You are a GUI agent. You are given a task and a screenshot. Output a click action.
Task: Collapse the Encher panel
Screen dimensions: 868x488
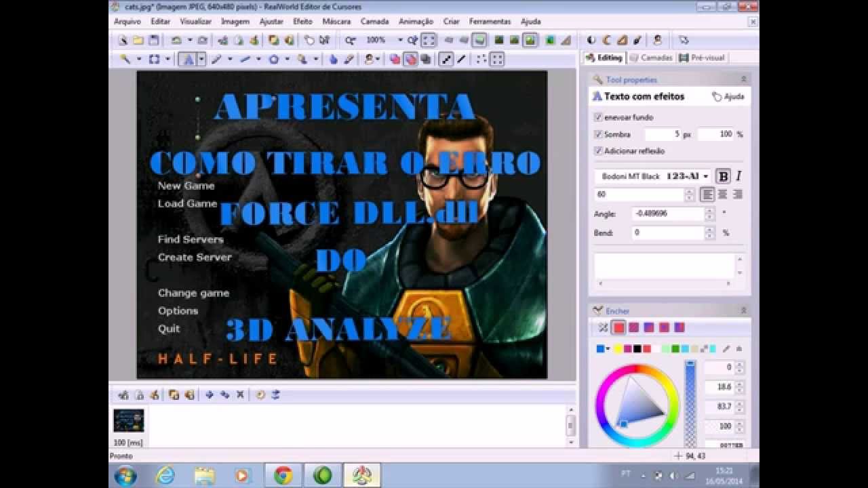(x=743, y=310)
